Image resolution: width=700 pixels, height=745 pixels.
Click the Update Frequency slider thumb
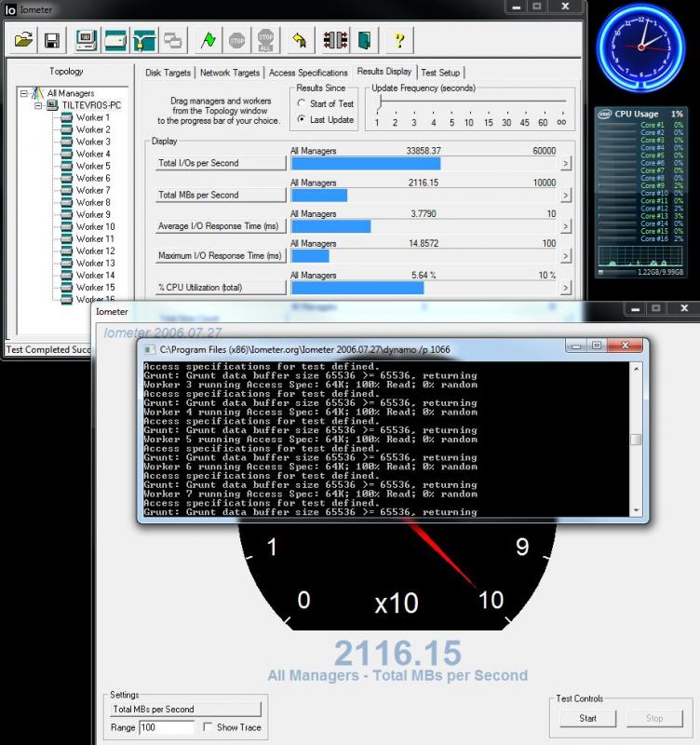point(380,103)
